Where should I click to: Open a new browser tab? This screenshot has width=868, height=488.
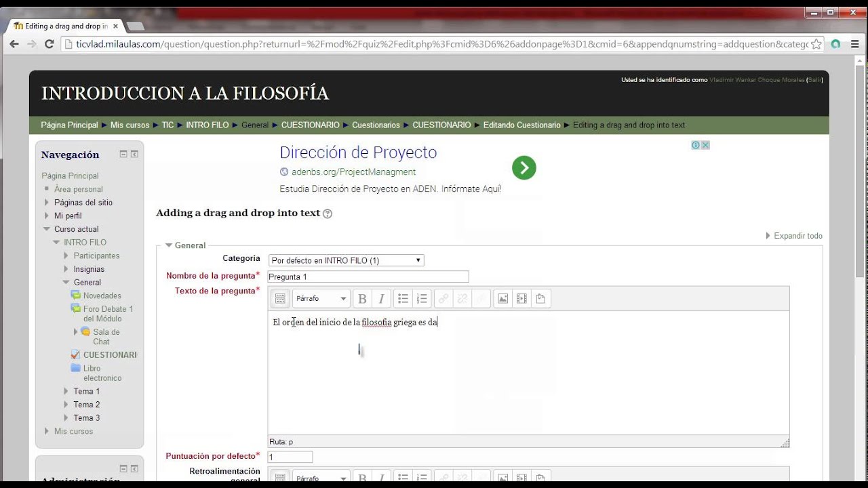coord(135,26)
